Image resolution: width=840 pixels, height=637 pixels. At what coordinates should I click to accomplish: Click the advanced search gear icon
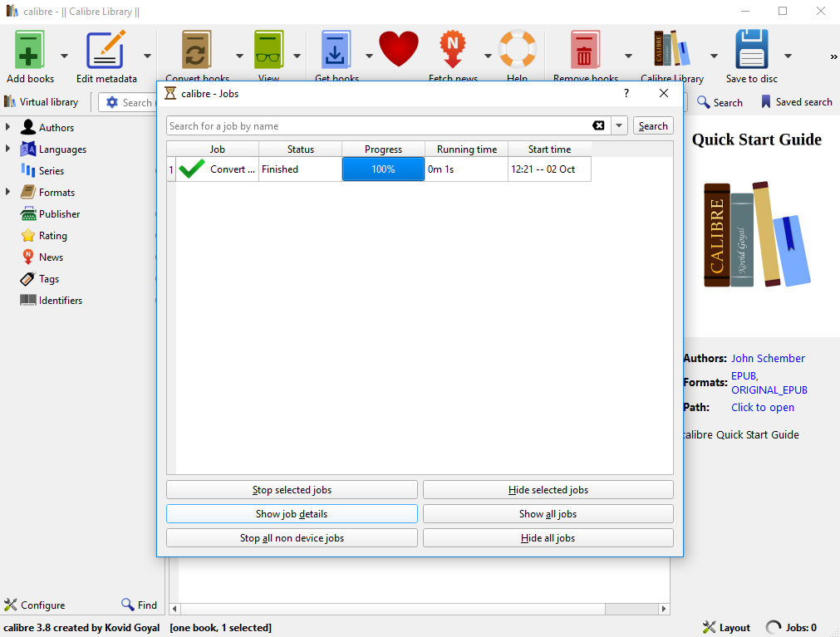click(x=112, y=102)
